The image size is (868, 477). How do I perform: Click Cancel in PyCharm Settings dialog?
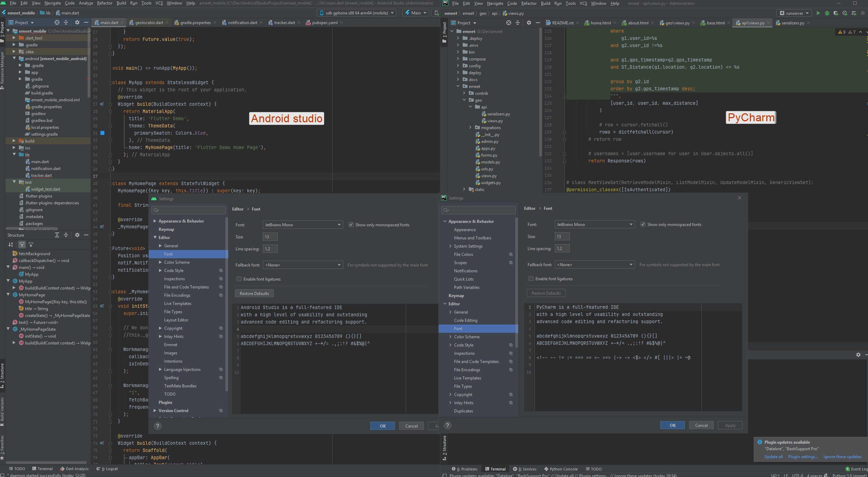pyautogui.click(x=701, y=425)
